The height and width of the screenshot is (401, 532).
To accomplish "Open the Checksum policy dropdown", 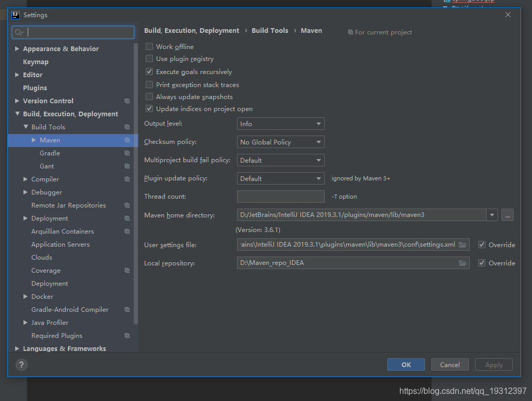I will click(280, 142).
